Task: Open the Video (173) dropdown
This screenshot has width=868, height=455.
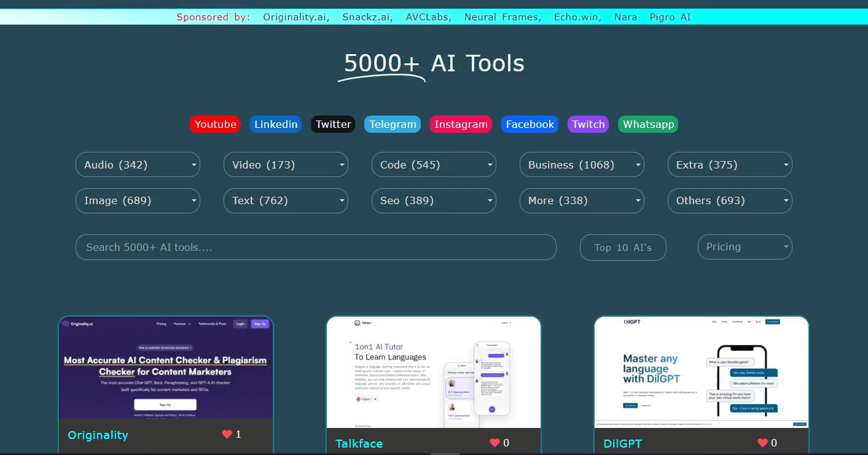Action: pyautogui.click(x=286, y=164)
